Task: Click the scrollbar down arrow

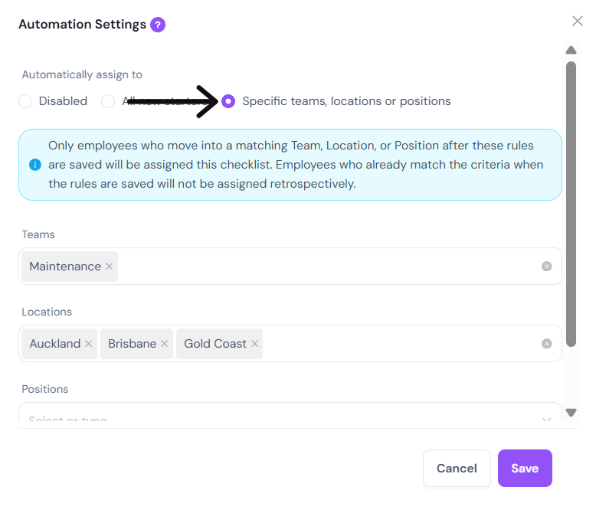Action: click(x=571, y=412)
